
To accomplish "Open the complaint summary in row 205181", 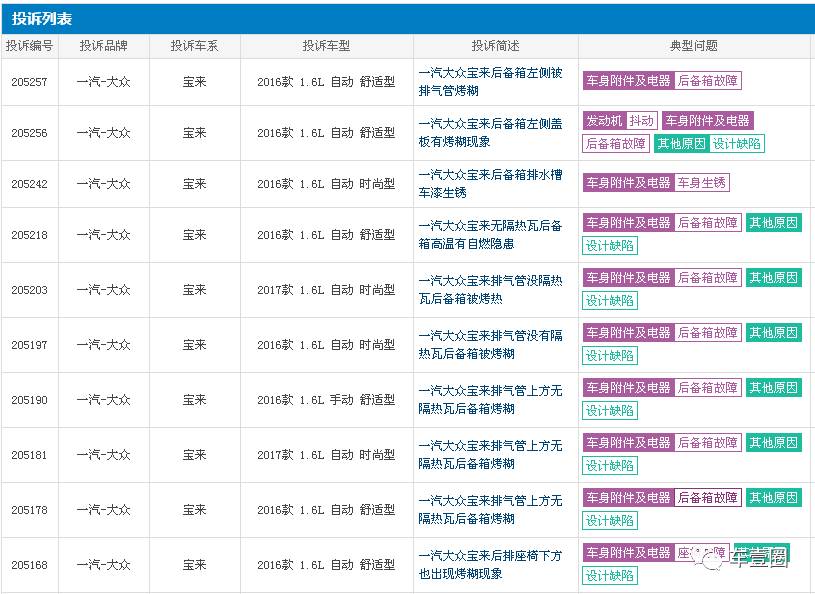I will coord(490,455).
